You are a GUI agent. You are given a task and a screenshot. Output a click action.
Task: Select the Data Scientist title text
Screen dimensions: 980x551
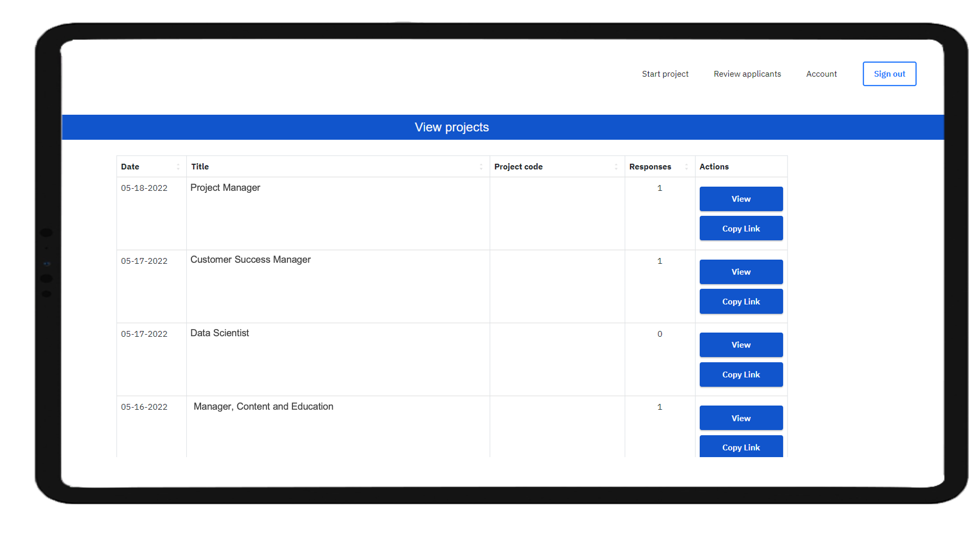(x=219, y=333)
